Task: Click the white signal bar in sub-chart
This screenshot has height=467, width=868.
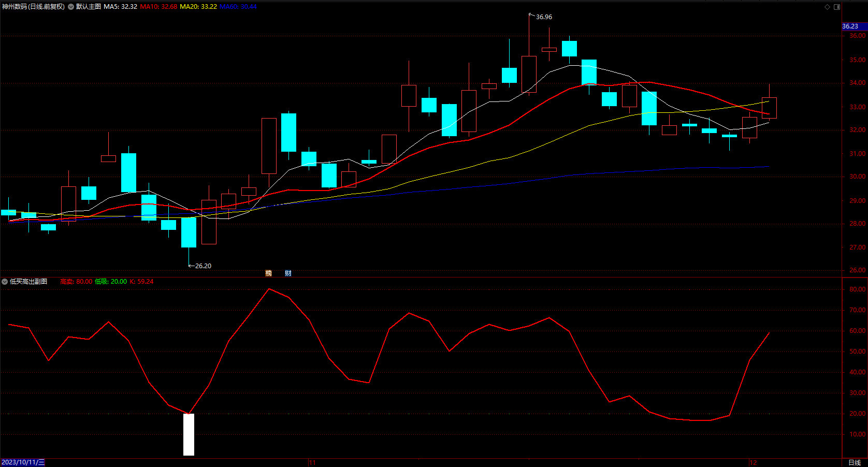Action: click(x=189, y=434)
